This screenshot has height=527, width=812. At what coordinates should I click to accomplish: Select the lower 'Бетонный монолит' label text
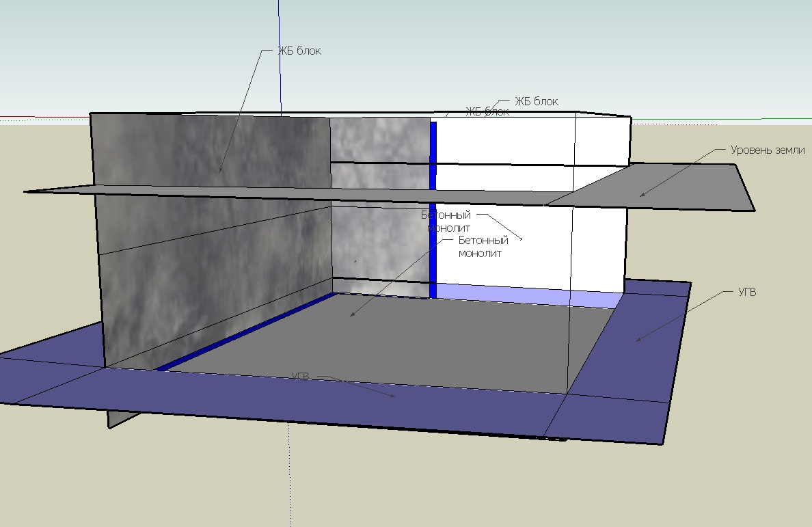click(483, 247)
